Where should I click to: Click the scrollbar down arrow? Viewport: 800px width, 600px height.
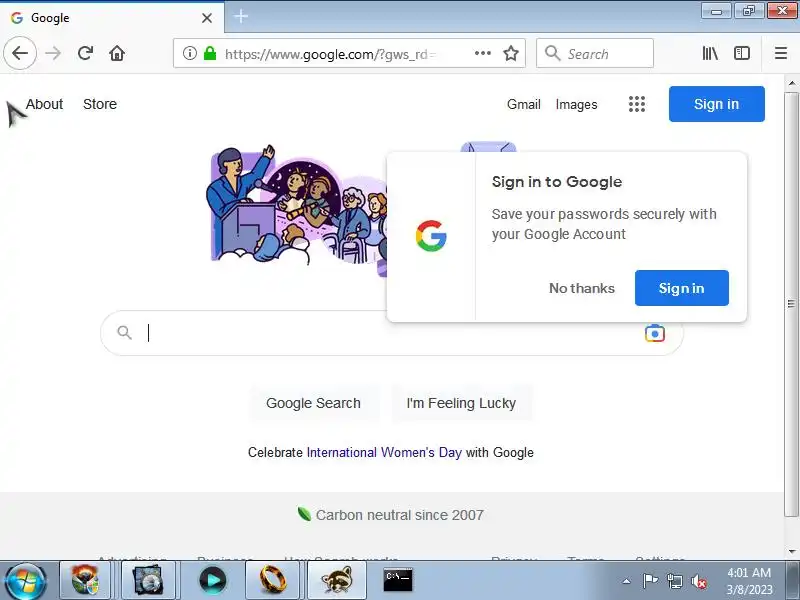tap(791, 552)
